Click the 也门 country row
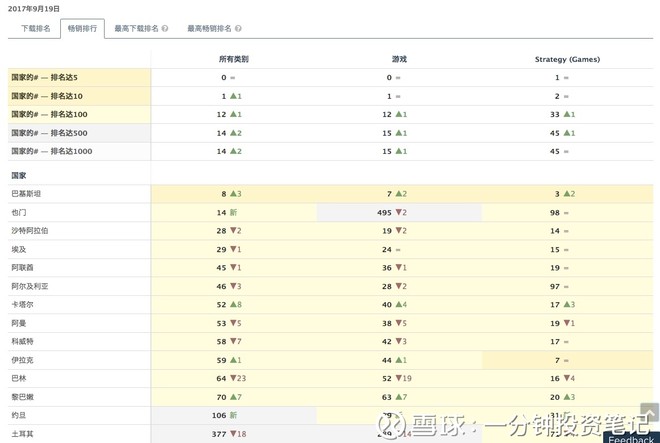660x443 pixels. point(330,213)
